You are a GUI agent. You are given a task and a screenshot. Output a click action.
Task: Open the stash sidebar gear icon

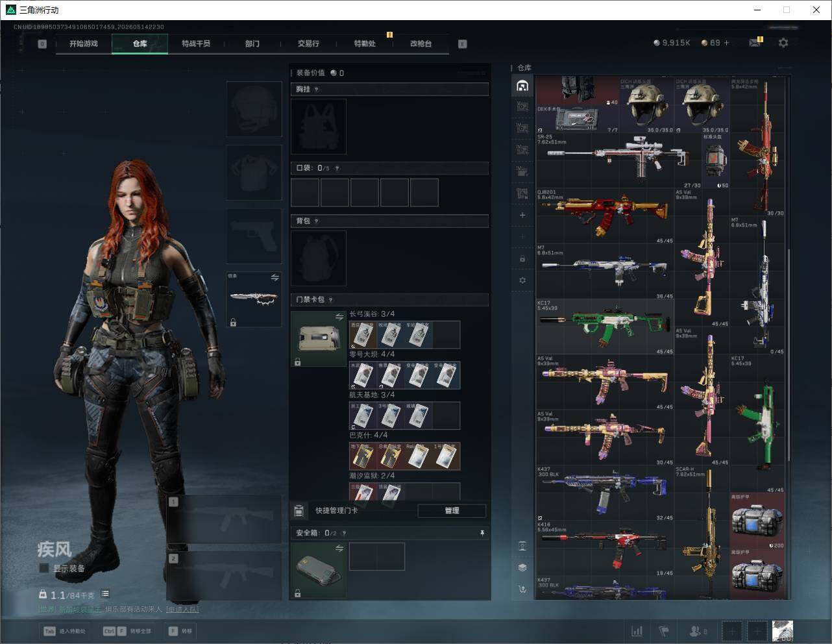522,280
